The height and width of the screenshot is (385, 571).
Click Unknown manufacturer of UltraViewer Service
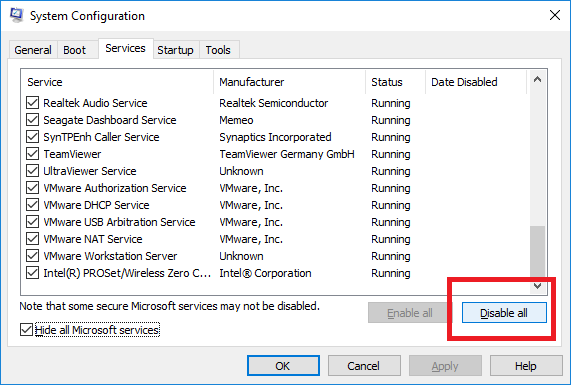click(x=241, y=171)
